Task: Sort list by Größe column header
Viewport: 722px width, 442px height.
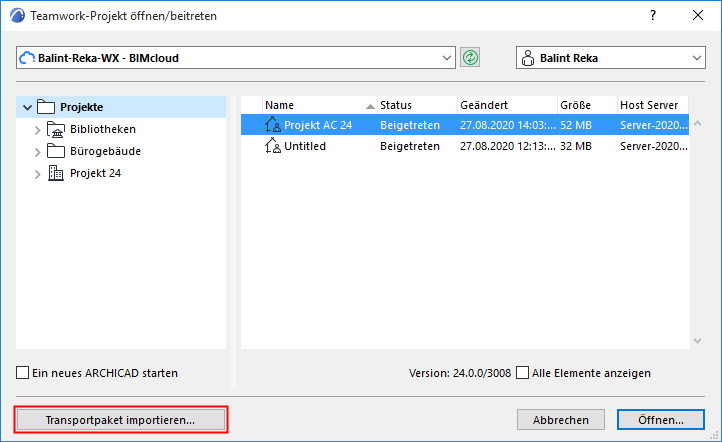Action: 587,105
